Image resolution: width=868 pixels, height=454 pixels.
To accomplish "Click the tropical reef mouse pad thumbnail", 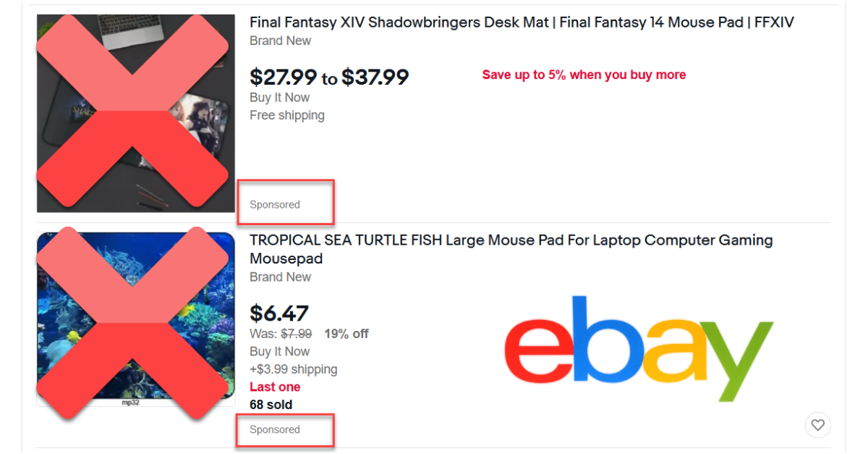I will pyautogui.click(x=136, y=319).
